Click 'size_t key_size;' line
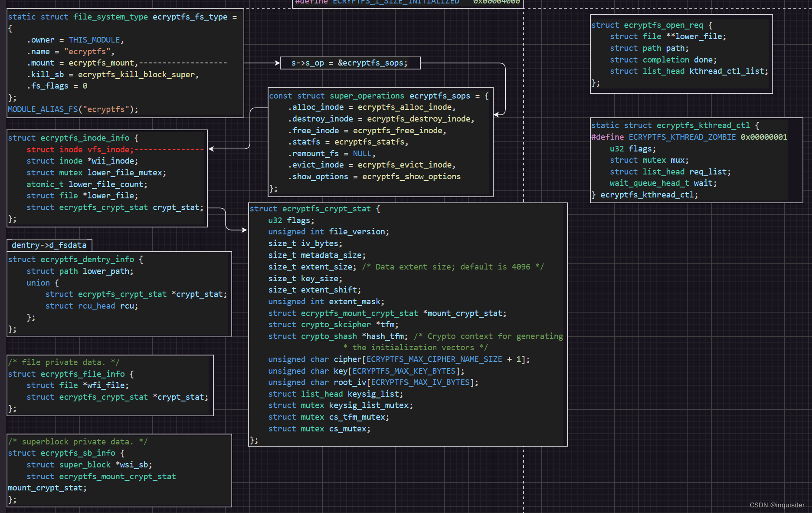 click(305, 279)
